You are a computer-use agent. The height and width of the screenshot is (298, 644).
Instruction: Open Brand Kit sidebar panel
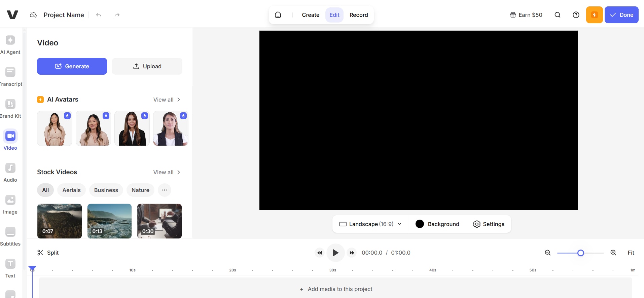click(x=10, y=109)
